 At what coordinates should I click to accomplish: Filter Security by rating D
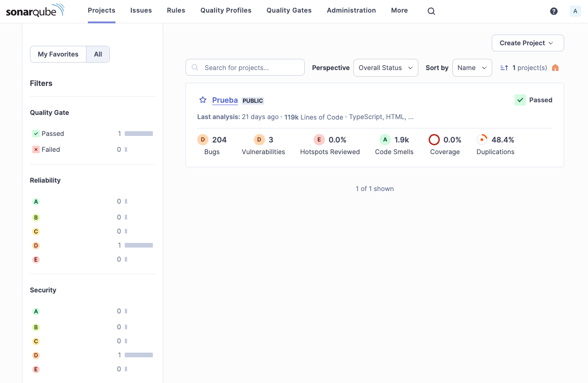point(93,355)
